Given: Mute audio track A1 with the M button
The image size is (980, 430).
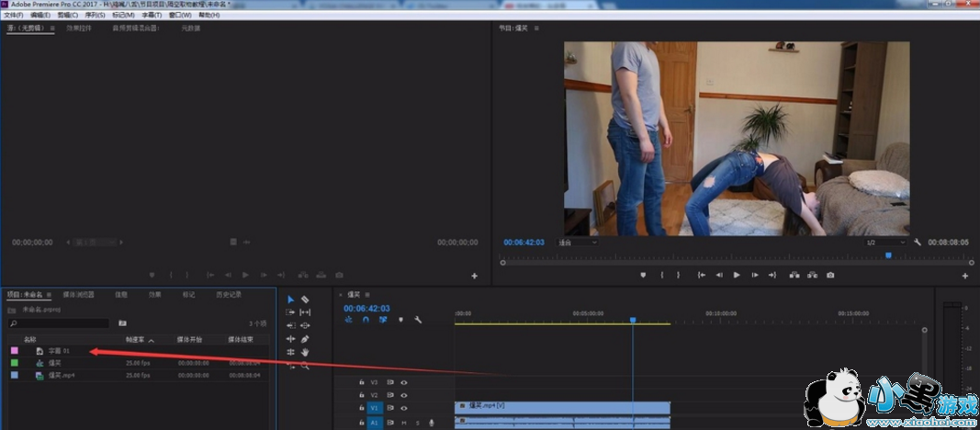Looking at the screenshot, I should 403,422.
